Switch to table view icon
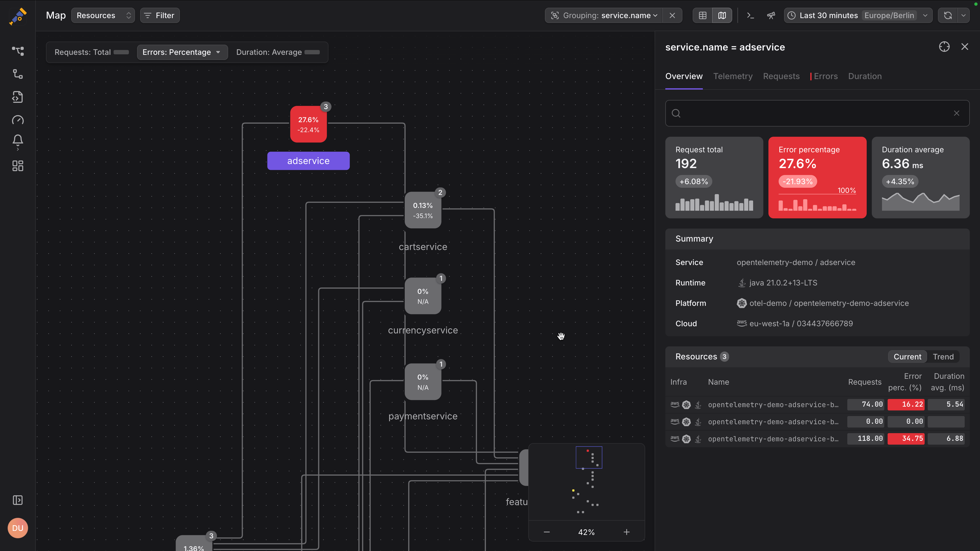Image resolution: width=980 pixels, height=551 pixels. coord(702,16)
